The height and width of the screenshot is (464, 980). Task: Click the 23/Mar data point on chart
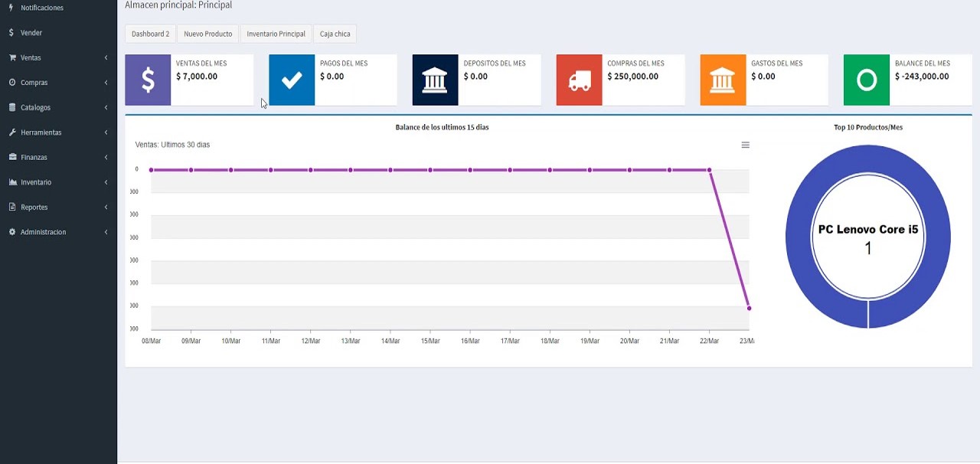pyautogui.click(x=749, y=308)
